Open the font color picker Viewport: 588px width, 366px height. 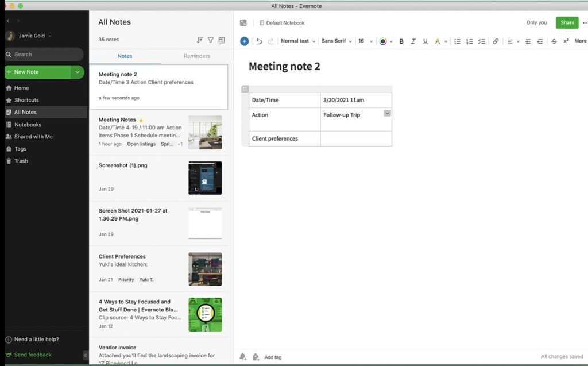[x=384, y=41]
